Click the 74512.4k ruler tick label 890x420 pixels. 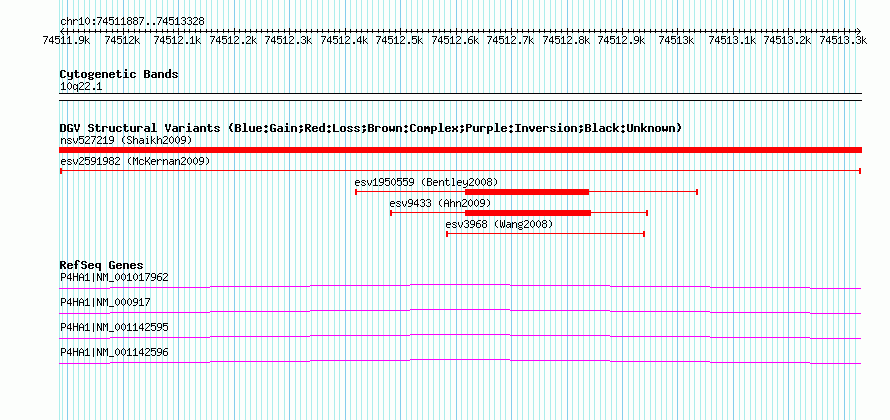345,40
